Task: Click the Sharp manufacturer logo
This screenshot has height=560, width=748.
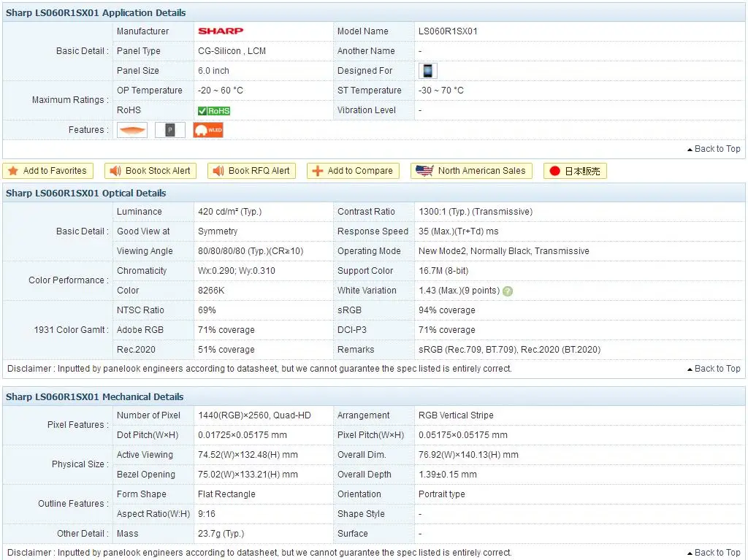Action: (x=221, y=31)
